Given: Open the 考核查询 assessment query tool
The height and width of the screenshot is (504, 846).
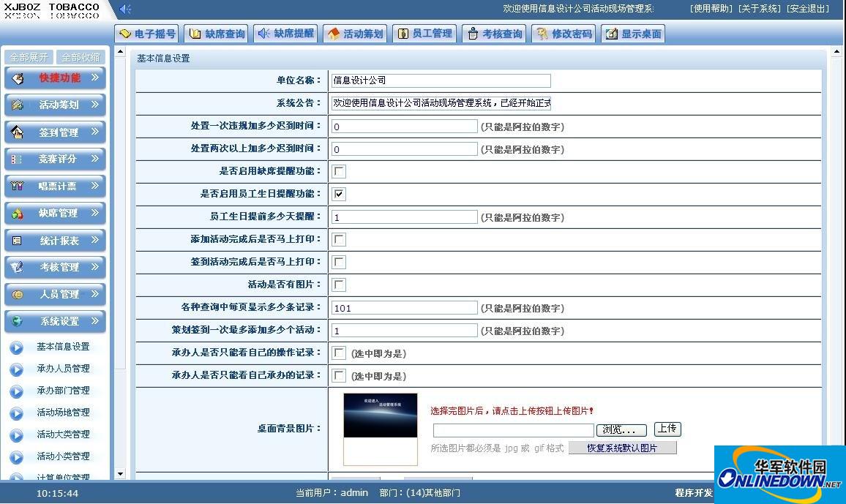Looking at the screenshot, I should pyautogui.click(x=494, y=33).
